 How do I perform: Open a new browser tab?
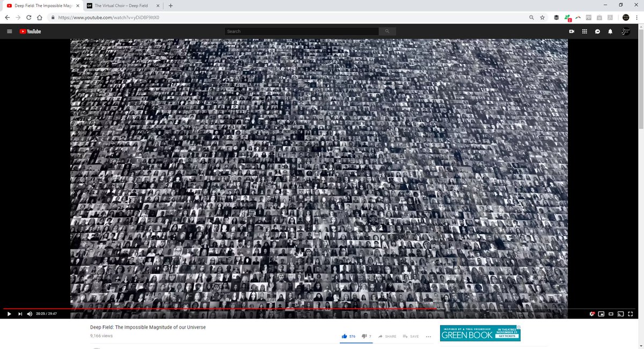coord(171,5)
